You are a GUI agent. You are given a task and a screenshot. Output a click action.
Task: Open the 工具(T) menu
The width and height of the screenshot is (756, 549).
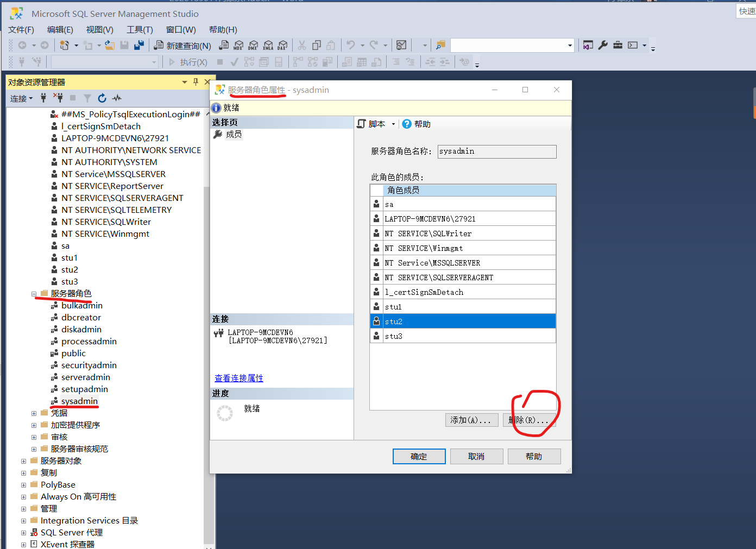140,30
